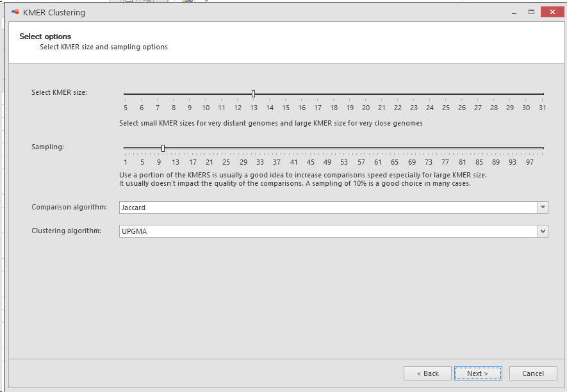Cancel the KMER clustering wizard
This screenshot has width=567, height=392.
533,373
